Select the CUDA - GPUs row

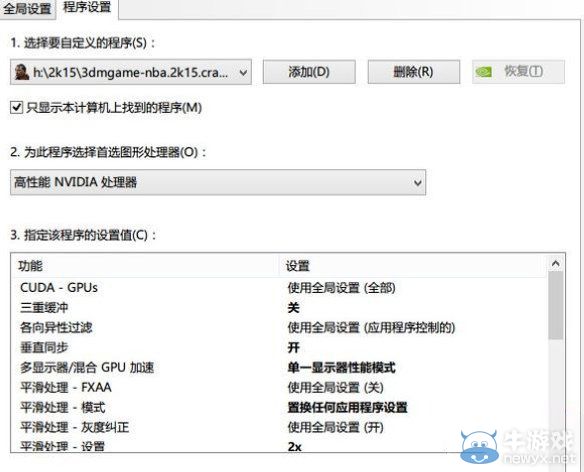point(279,288)
